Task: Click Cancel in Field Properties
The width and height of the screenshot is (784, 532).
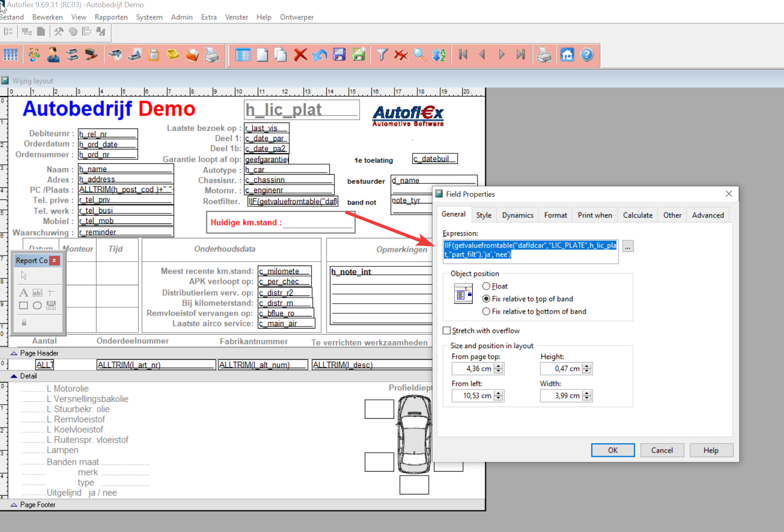Action: (x=662, y=450)
